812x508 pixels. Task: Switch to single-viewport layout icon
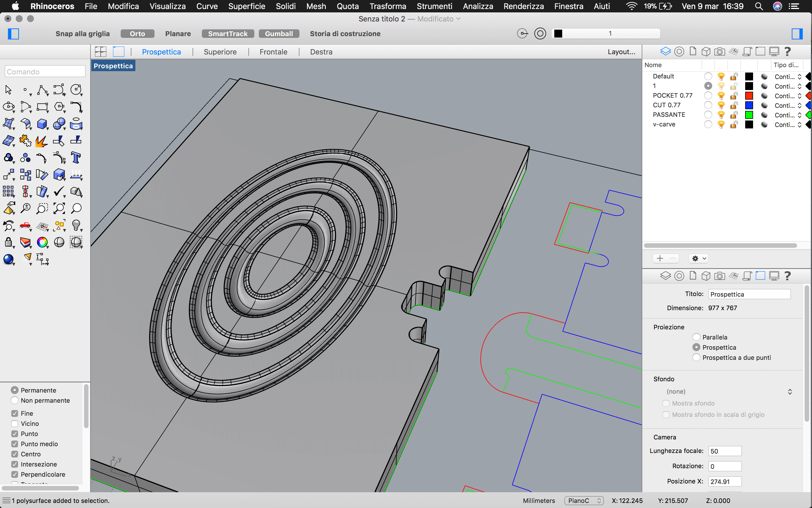118,52
